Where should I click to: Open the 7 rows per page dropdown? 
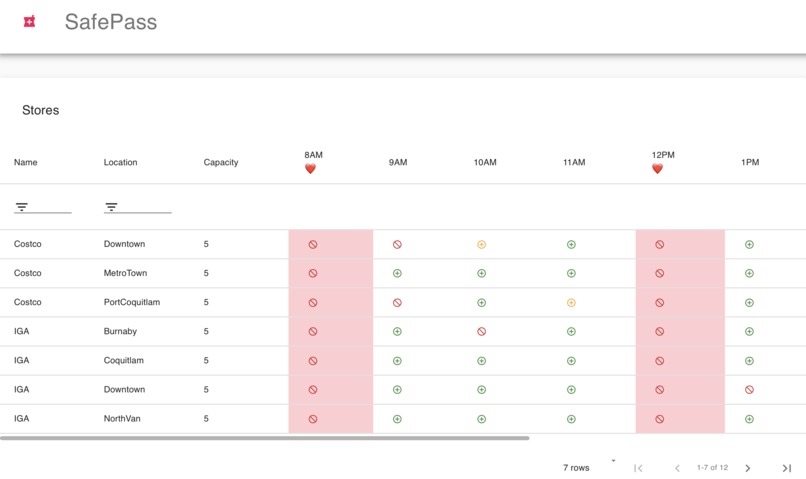pos(589,467)
